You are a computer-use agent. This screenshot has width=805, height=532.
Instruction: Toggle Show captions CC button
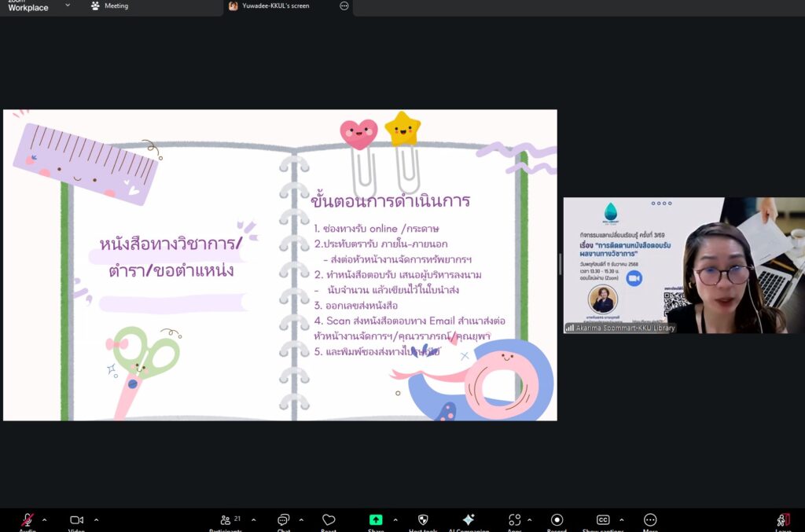point(603,520)
